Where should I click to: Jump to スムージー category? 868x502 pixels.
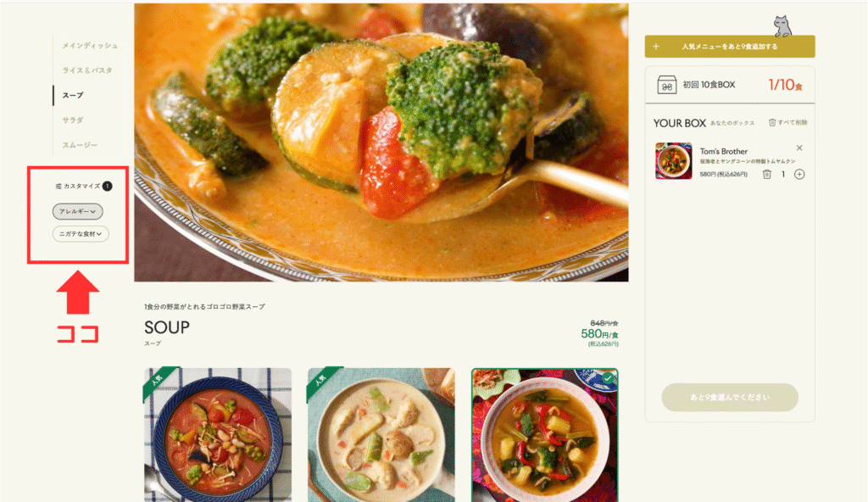coord(79,145)
